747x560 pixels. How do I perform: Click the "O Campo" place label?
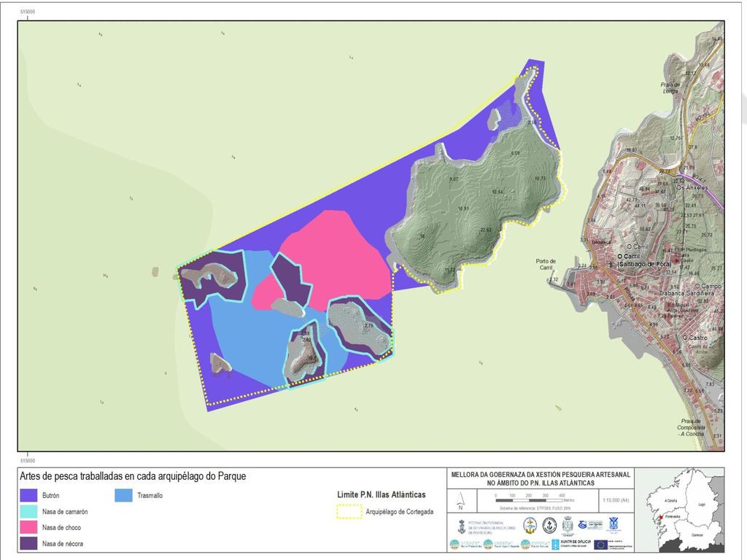click(708, 286)
